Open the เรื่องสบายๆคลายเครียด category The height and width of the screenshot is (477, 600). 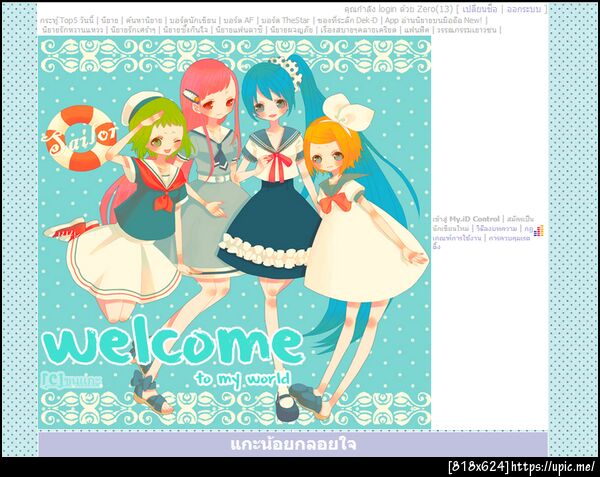pyautogui.click(x=359, y=29)
